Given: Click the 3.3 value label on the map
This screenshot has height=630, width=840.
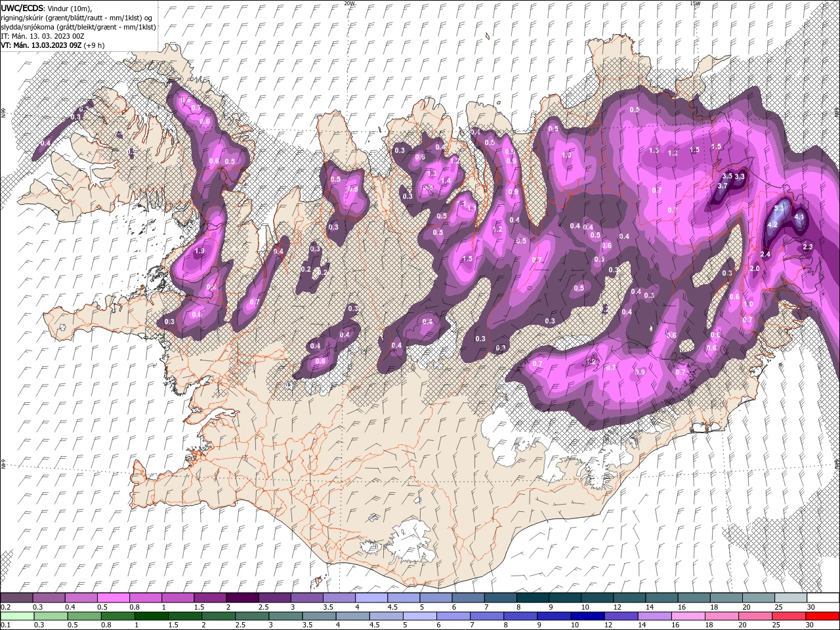Looking at the screenshot, I should 740,177.
